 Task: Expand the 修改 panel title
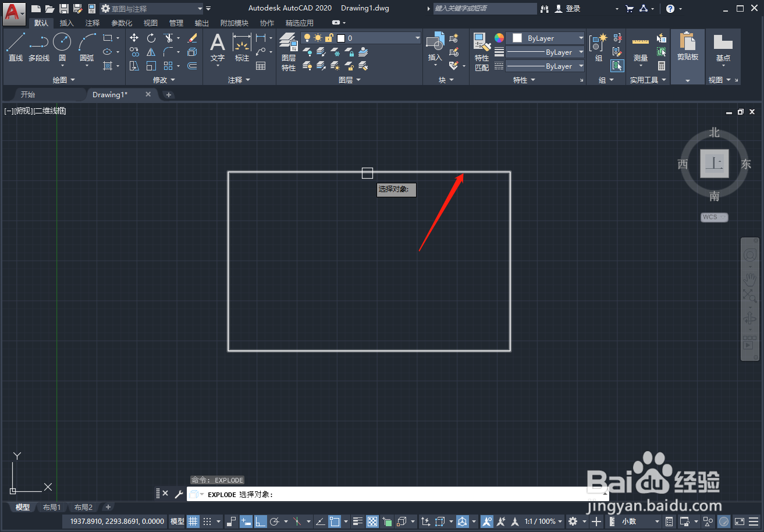point(164,80)
